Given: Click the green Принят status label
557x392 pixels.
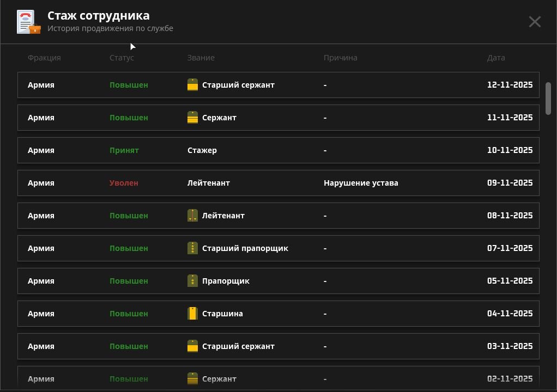Looking at the screenshot, I should tap(124, 150).
